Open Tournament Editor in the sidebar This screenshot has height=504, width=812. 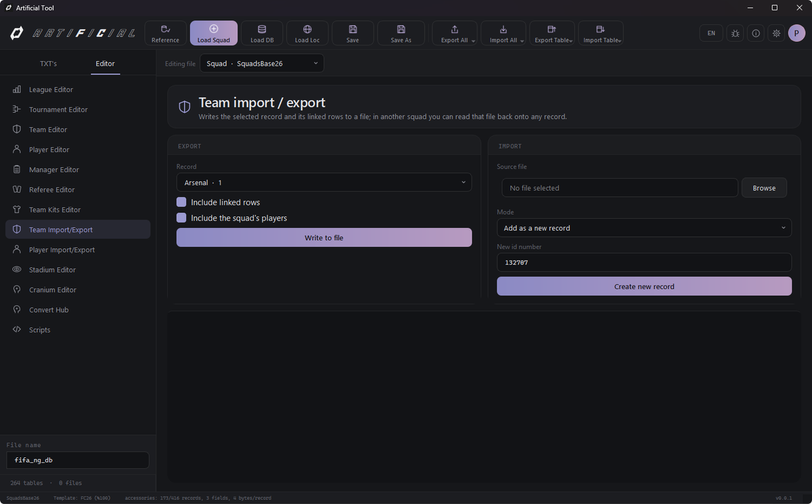click(78, 110)
